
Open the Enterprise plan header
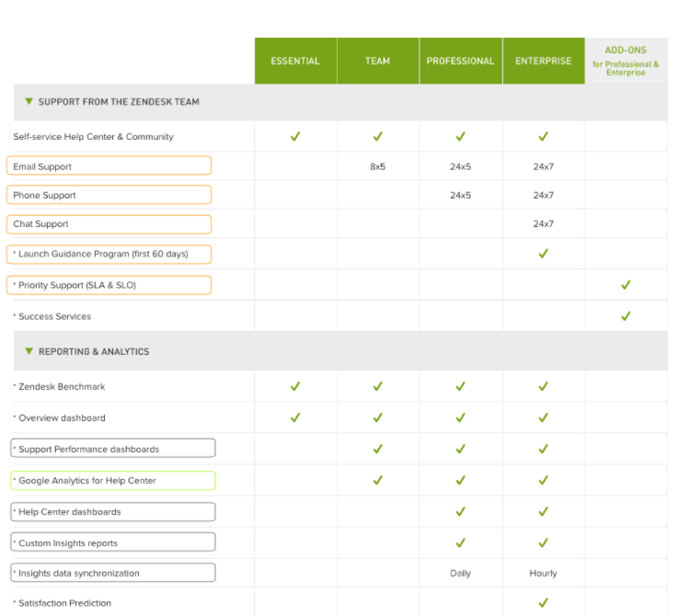coord(544,61)
